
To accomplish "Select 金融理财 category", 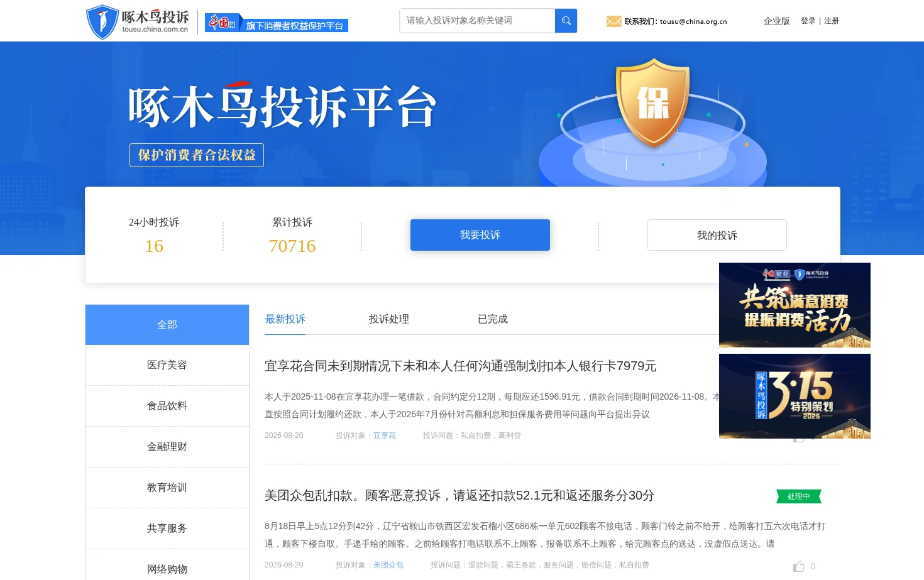I will point(167,447).
